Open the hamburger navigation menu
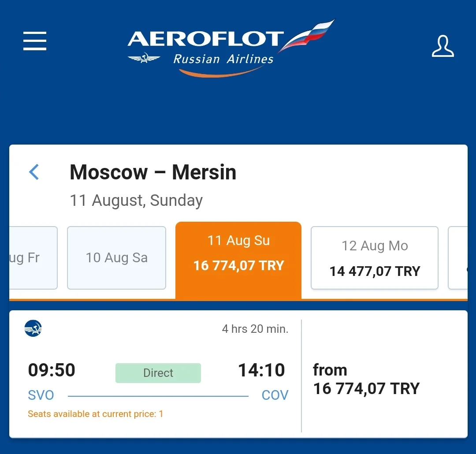 point(35,41)
